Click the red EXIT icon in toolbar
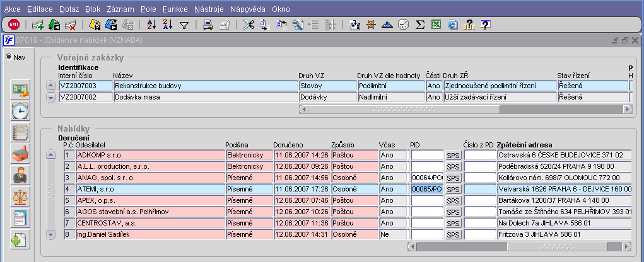The width and height of the screenshot is (644, 262). click(x=14, y=25)
